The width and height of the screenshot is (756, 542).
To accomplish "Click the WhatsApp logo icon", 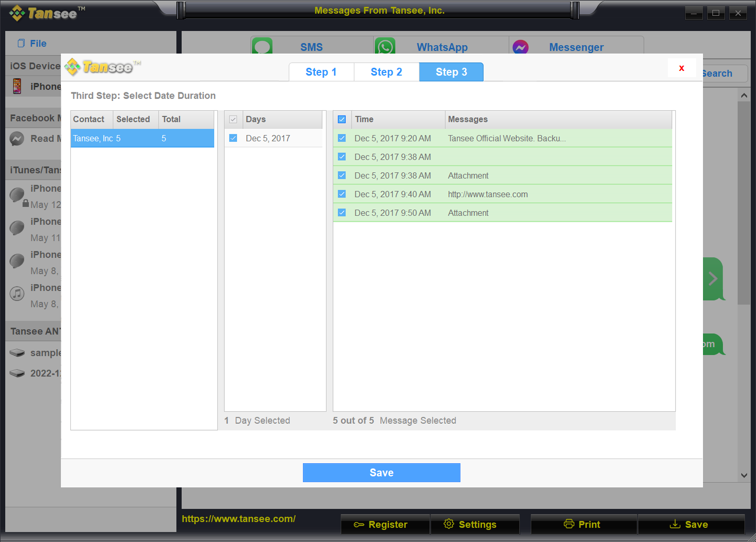I will 385,47.
